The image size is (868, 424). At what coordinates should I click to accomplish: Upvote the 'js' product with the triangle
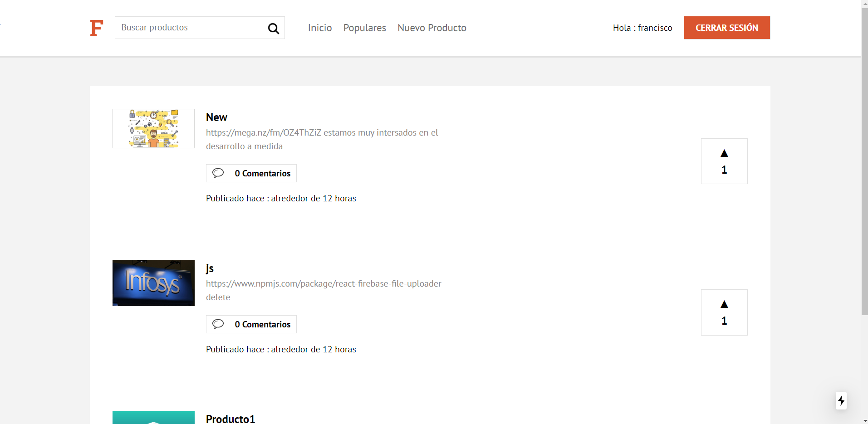pyautogui.click(x=724, y=304)
